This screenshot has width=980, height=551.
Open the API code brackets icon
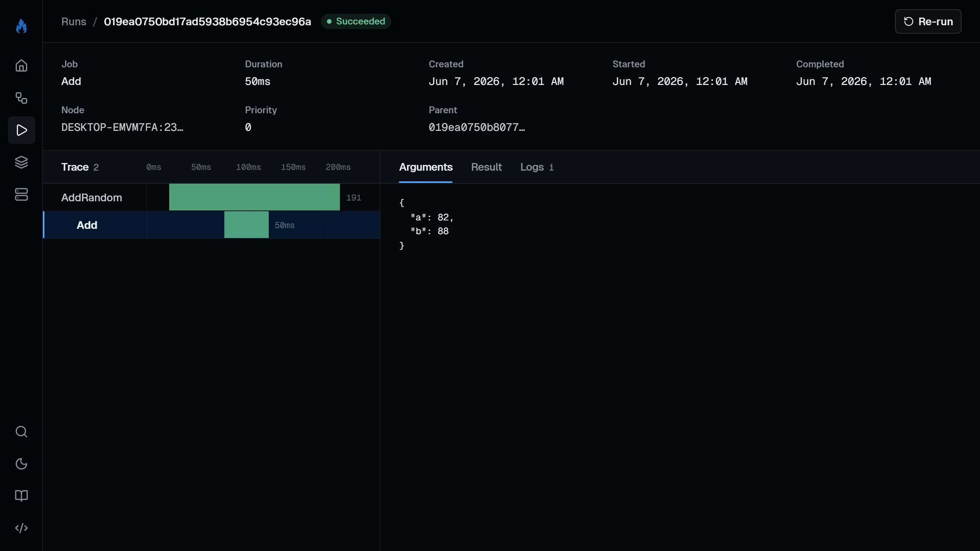[x=21, y=528]
